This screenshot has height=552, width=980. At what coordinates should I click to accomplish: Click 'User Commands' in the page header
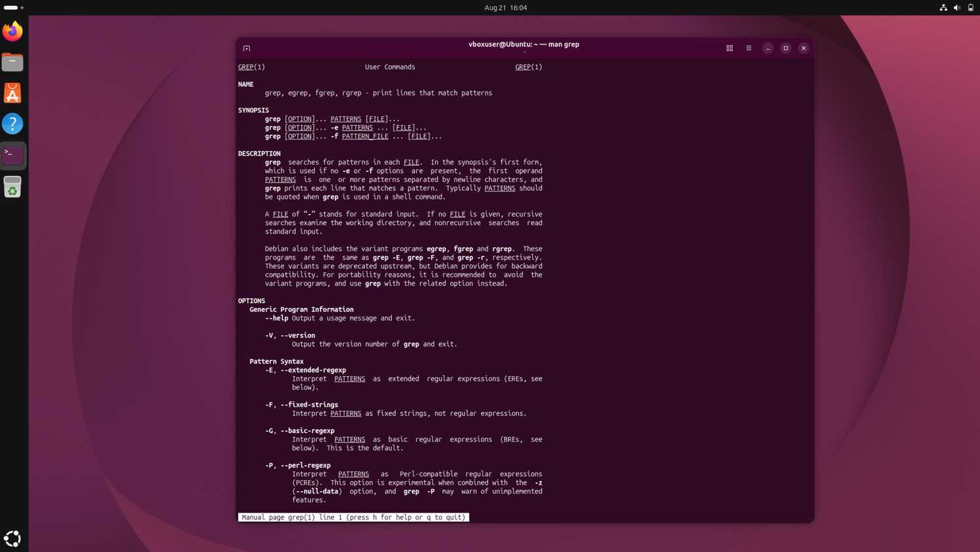(390, 67)
